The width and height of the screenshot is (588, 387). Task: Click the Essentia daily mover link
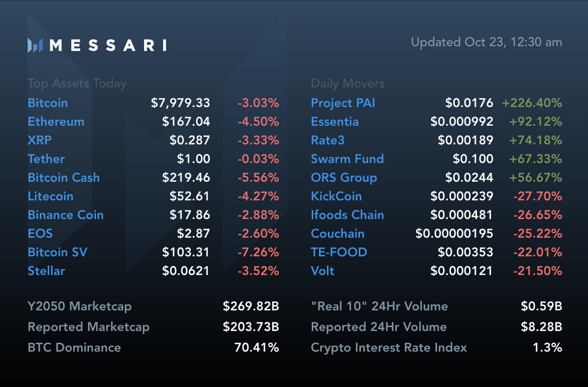(x=335, y=122)
